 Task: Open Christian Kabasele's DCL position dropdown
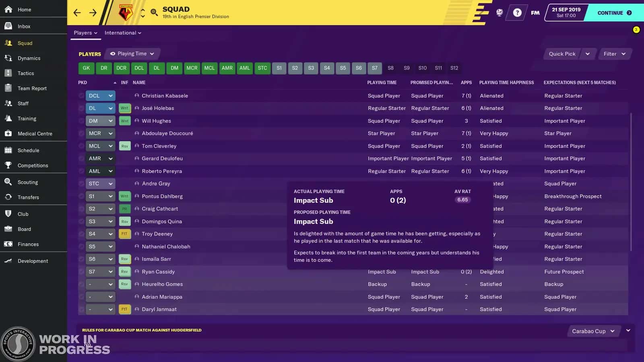100,95
